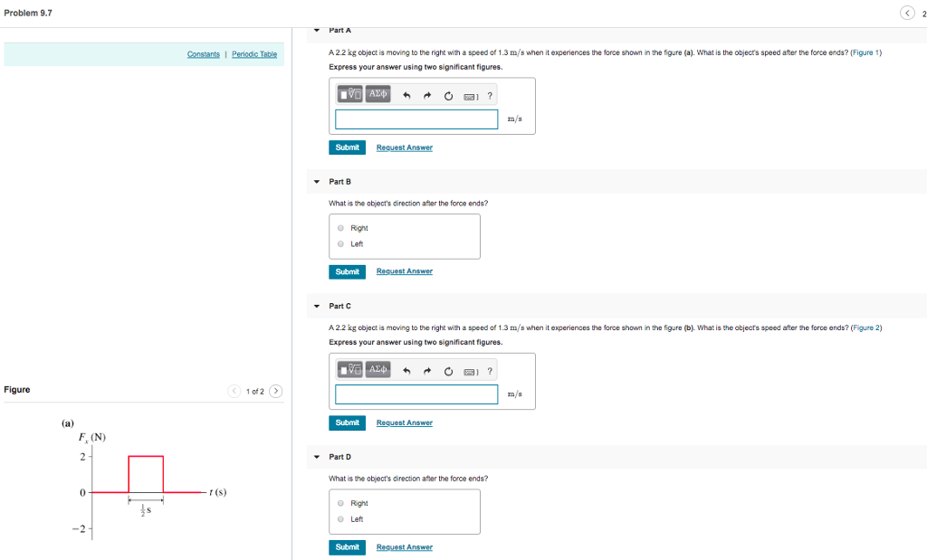
Task: Click inside the Part C answer field
Action: [x=416, y=394]
